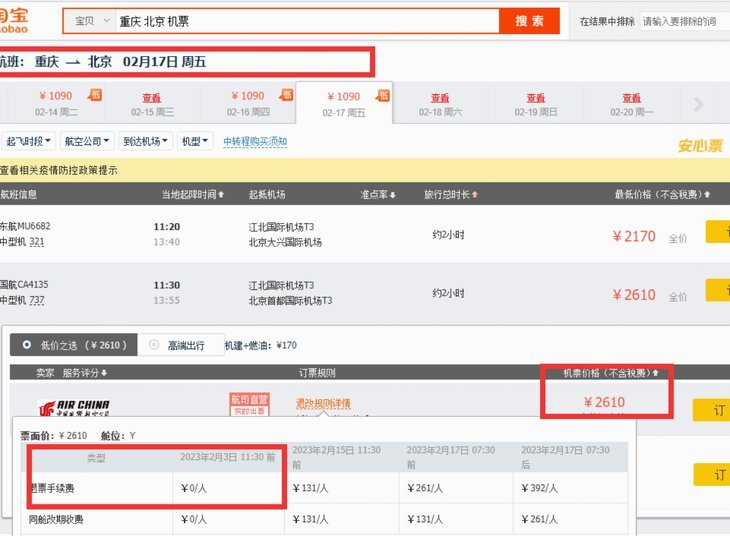Select the 02-17 周五 date tab

344,103
